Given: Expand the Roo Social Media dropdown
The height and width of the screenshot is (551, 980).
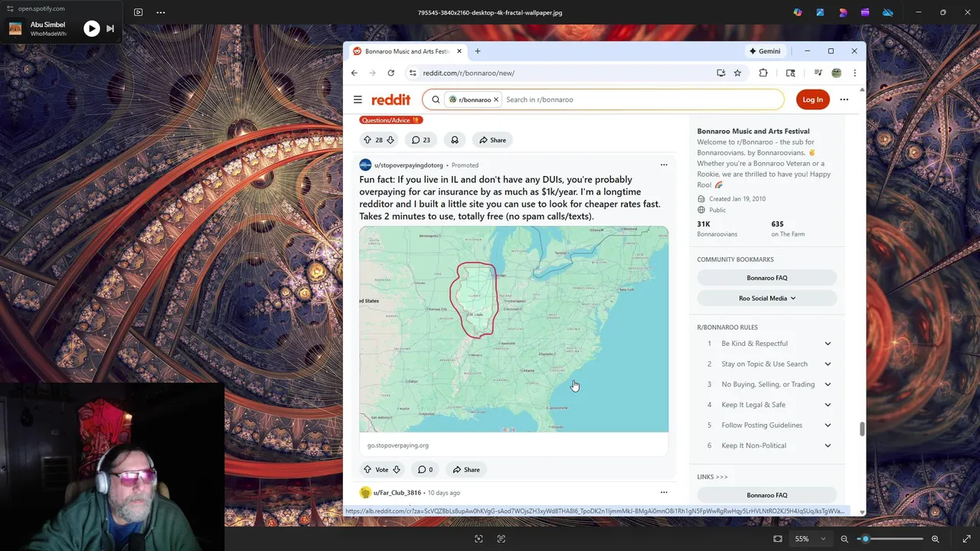Looking at the screenshot, I should point(766,298).
